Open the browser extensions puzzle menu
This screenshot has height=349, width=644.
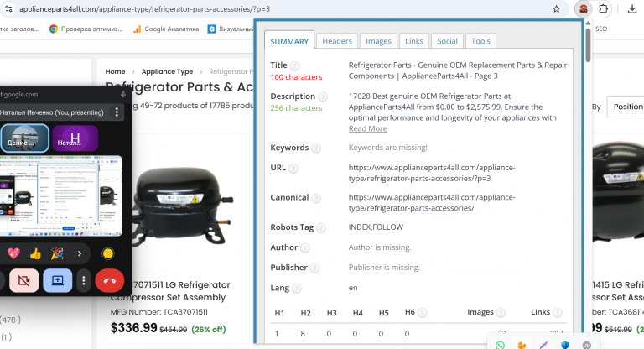point(603,8)
